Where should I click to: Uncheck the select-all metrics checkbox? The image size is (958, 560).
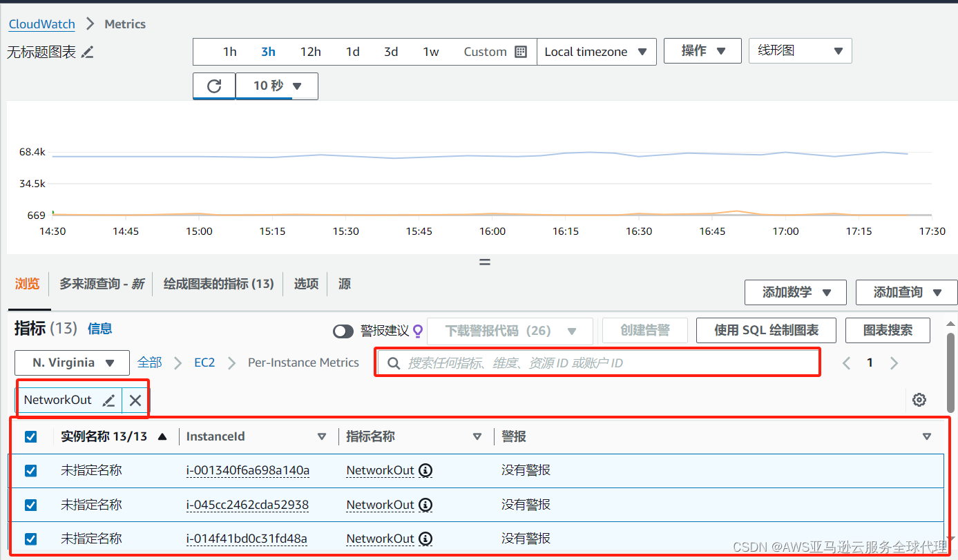[x=30, y=436]
